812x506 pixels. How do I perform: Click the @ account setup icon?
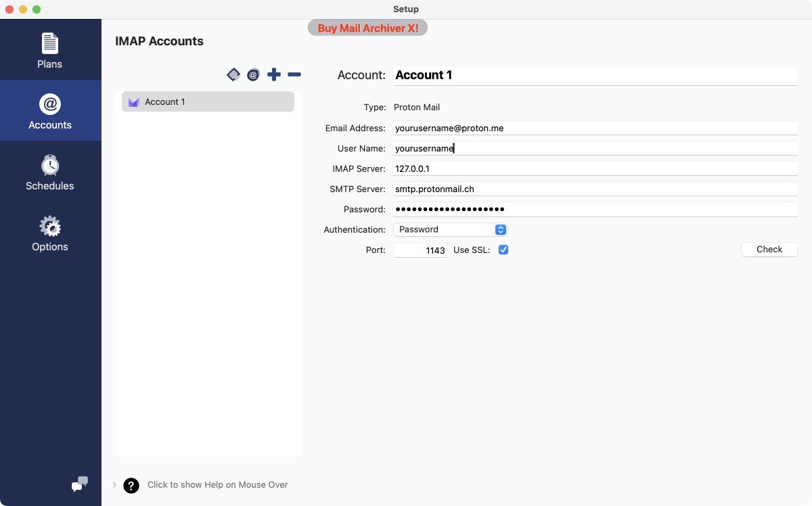point(253,74)
